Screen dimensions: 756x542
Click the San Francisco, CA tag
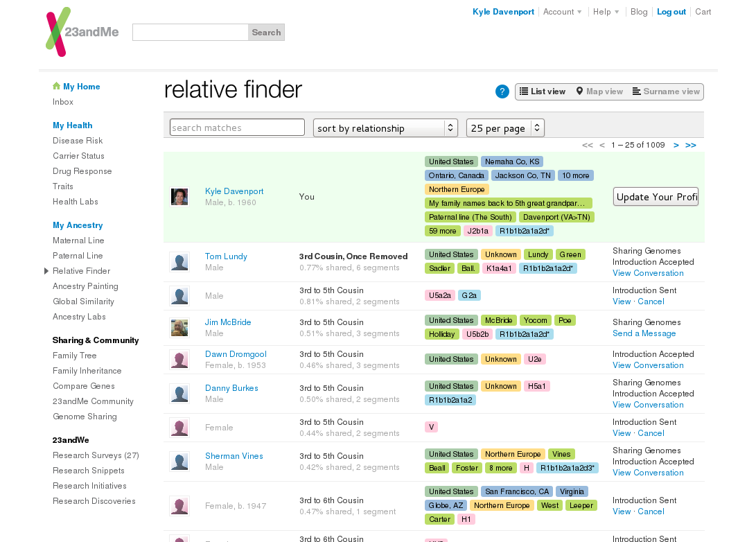(x=517, y=491)
